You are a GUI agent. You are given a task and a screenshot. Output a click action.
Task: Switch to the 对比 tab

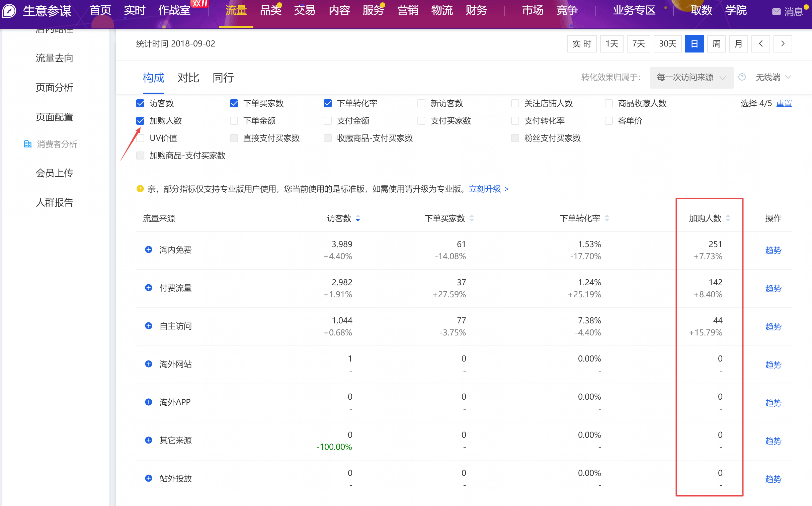(x=188, y=78)
